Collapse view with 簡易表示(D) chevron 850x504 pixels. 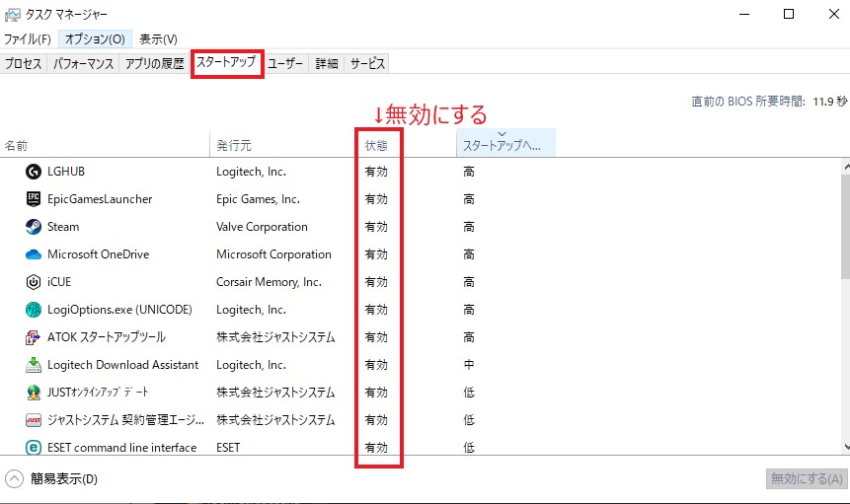[14, 478]
